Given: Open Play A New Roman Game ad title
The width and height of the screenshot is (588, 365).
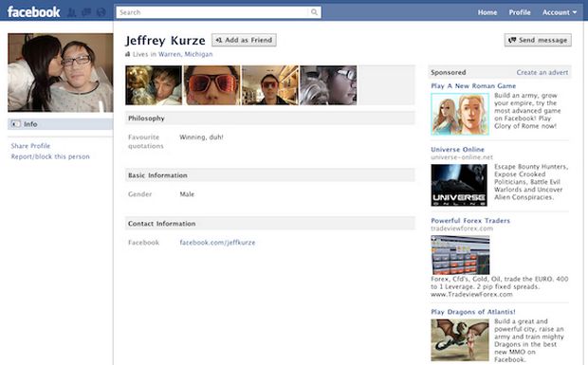Looking at the screenshot, I should click(473, 86).
